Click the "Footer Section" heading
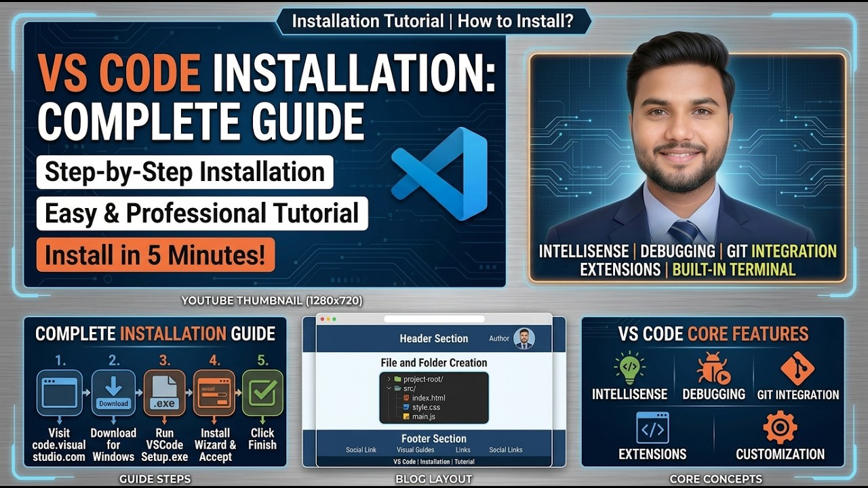 click(434, 439)
